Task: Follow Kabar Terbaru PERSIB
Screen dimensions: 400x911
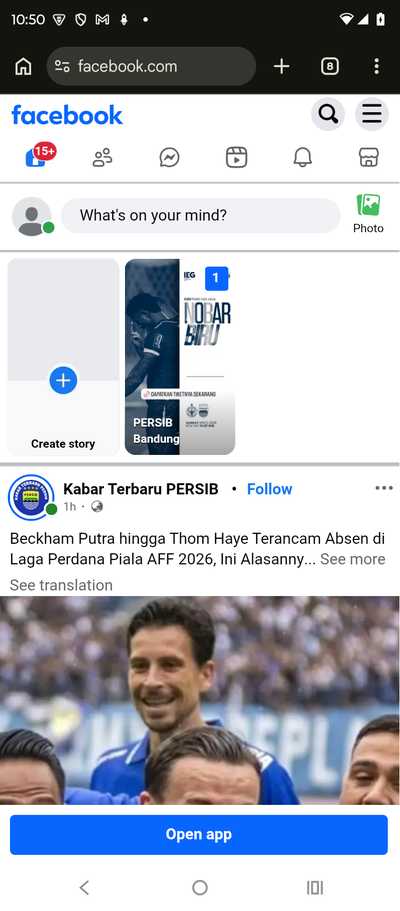Action: (x=270, y=489)
